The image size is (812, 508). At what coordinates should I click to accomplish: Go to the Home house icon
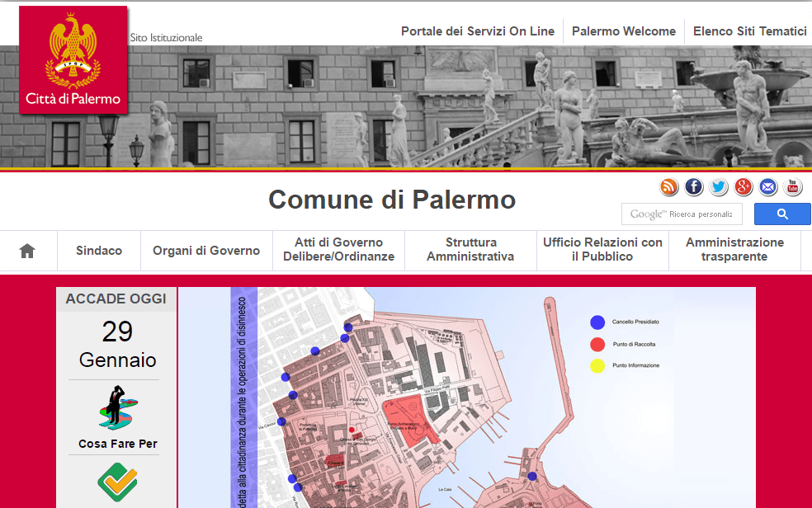click(27, 251)
